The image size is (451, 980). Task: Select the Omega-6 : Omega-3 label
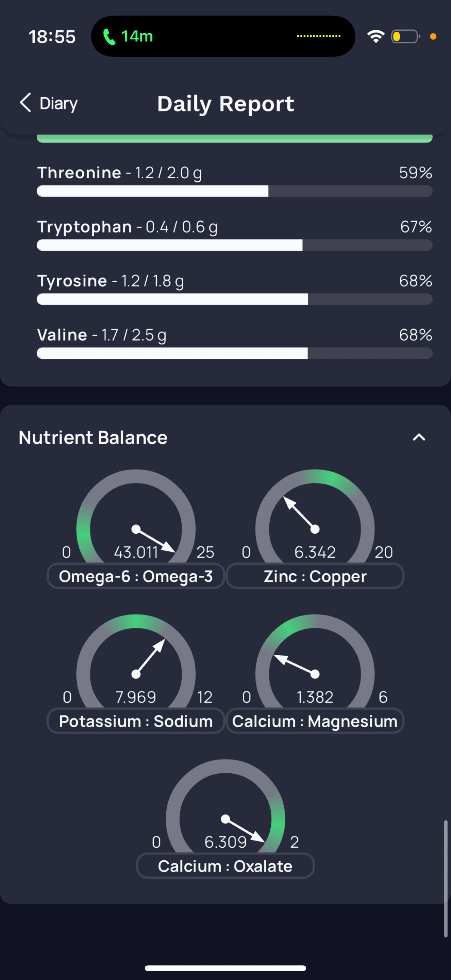[x=136, y=576]
